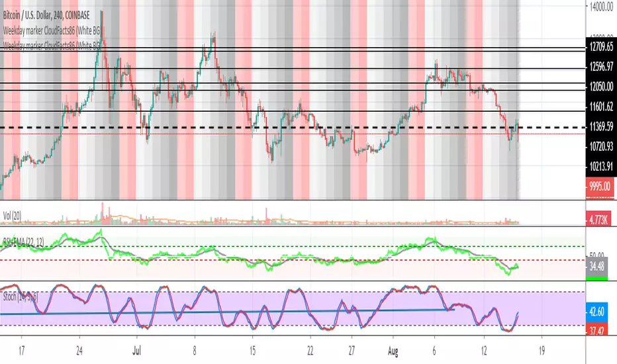Click the 14000.00 price axis label
Image resolution: width=617 pixels, height=364 pixels.
tap(601, 7)
